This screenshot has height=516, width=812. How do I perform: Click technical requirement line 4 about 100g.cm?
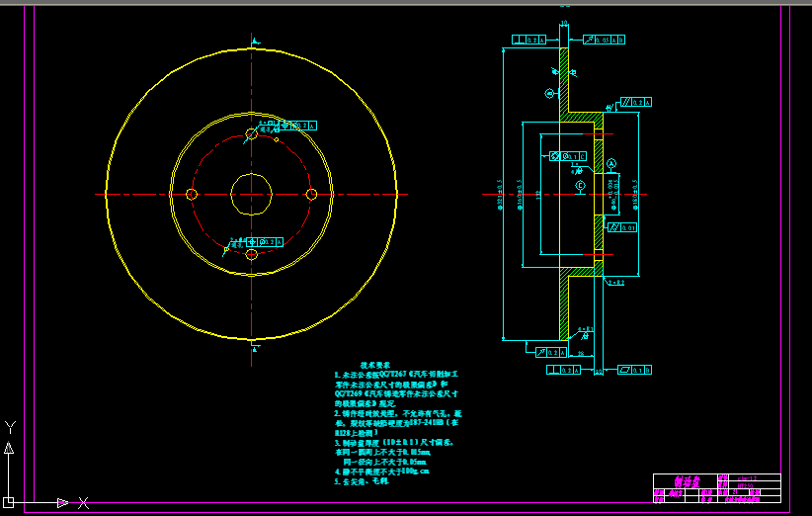[381, 472]
